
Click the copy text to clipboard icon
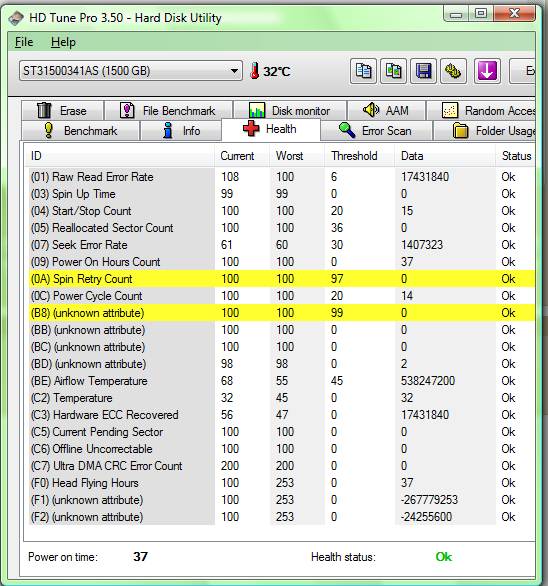(x=363, y=71)
